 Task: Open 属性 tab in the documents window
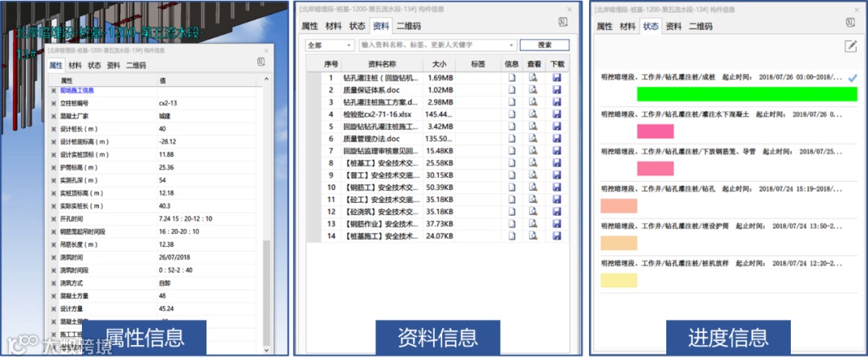coord(309,26)
